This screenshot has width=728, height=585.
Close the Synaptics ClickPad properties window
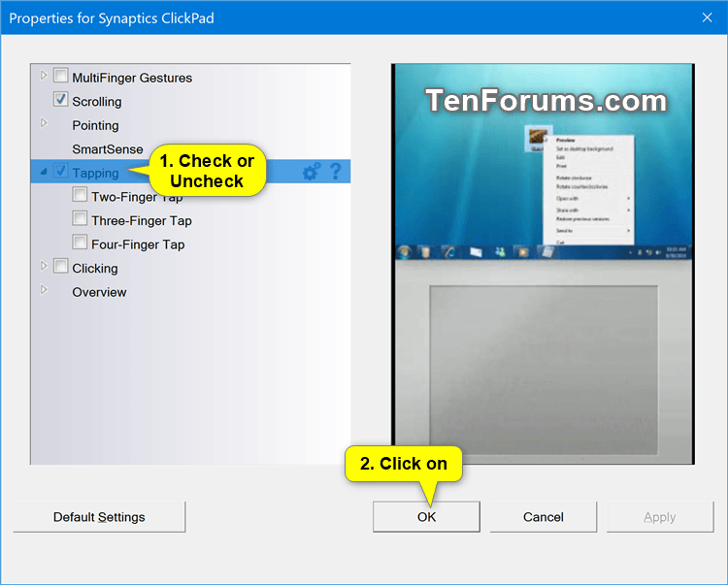(x=707, y=17)
